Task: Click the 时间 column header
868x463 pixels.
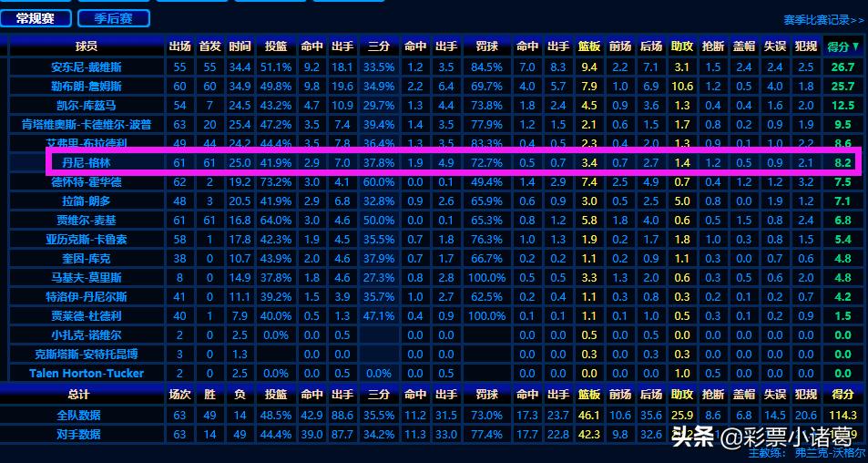Action: click(x=240, y=46)
